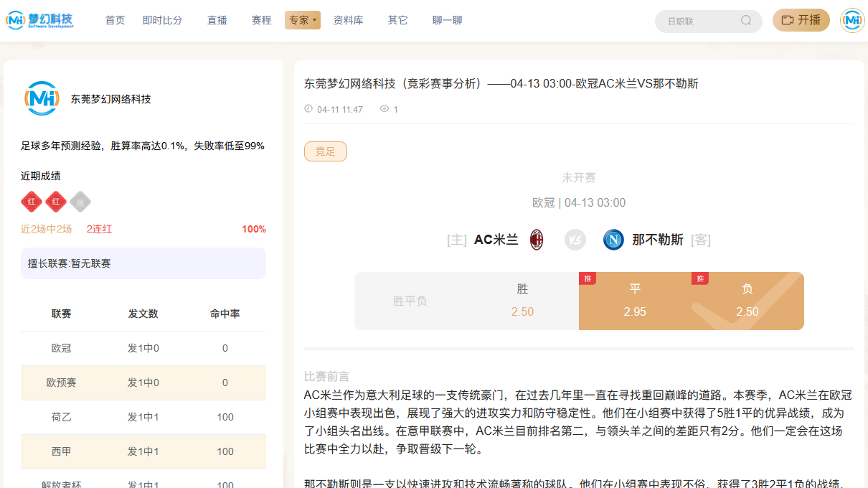Click the 那不勒斯 team name
868x488 pixels.
click(657, 240)
